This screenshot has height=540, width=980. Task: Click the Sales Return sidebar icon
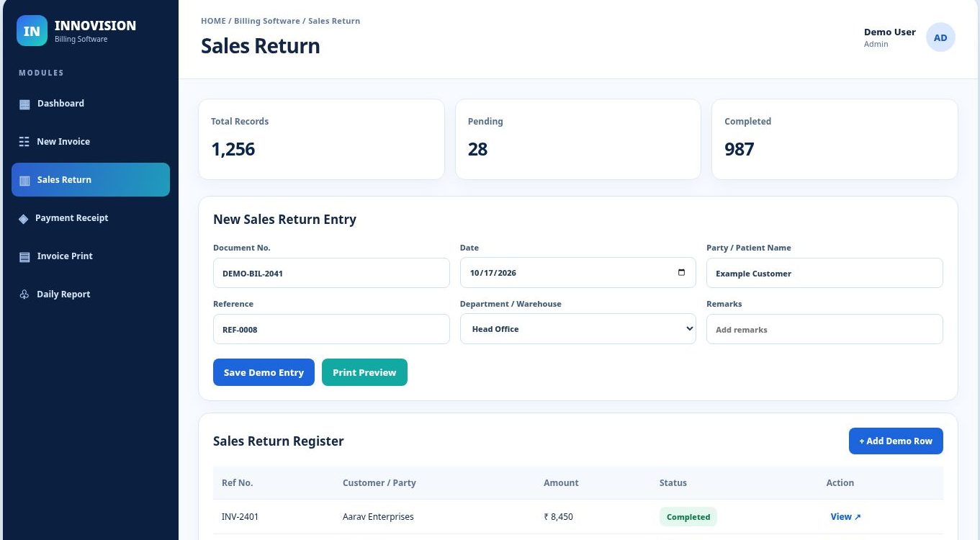click(24, 180)
